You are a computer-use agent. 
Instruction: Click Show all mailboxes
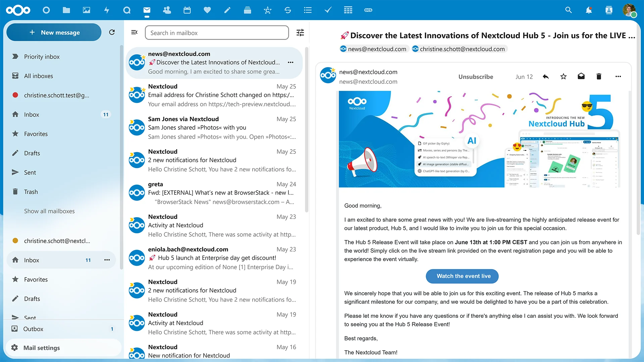(x=49, y=211)
